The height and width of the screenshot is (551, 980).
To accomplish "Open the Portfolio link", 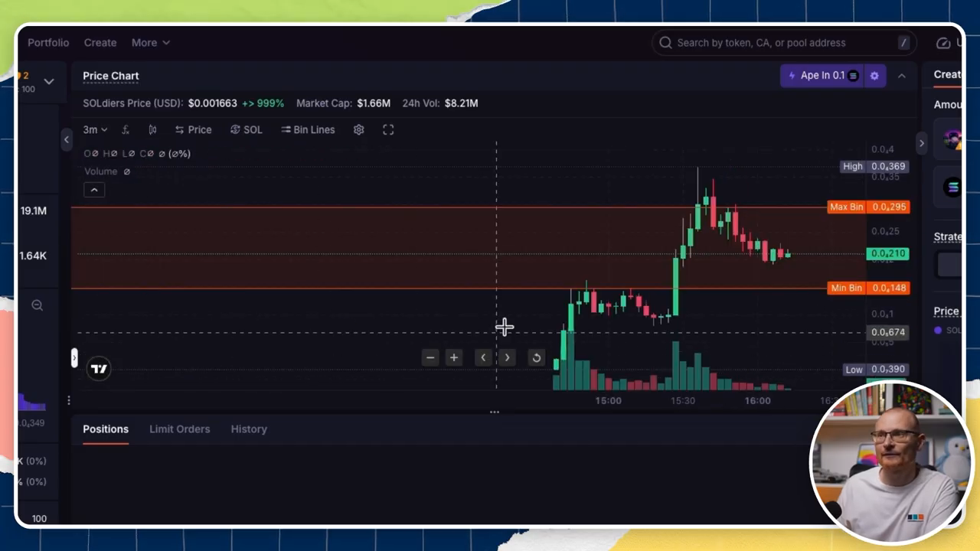I will pos(48,43).
